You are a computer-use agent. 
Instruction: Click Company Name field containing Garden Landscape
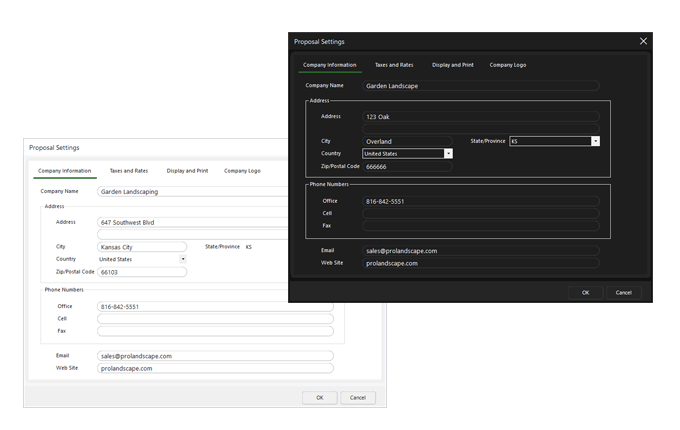[x=480, y=86]
